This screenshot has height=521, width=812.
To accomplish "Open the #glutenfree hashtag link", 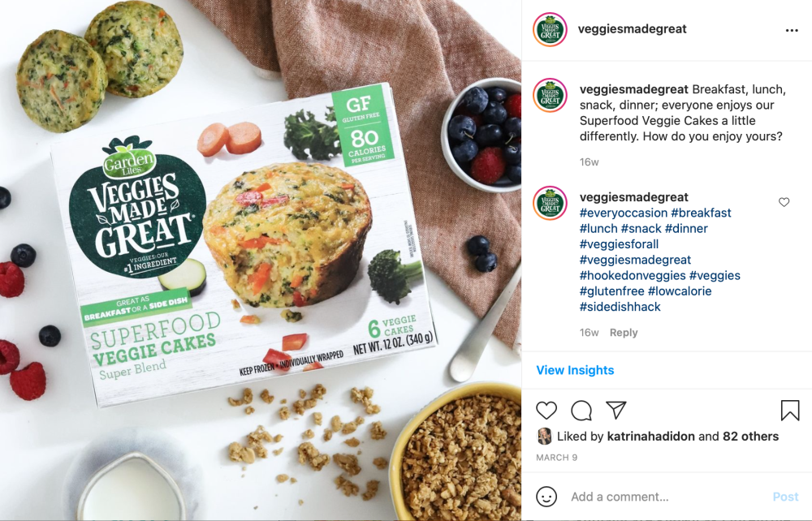I will click(x=611, y=291).
